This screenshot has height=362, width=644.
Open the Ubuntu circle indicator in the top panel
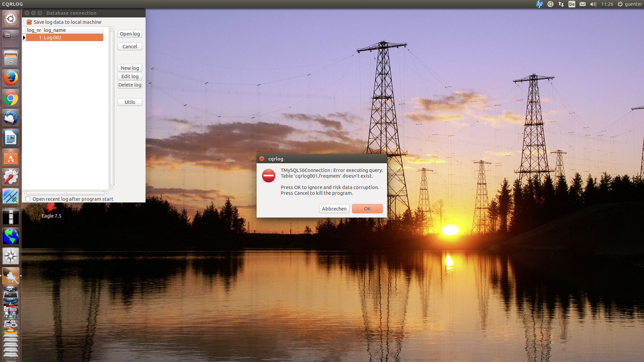click(x=550, y=4)
